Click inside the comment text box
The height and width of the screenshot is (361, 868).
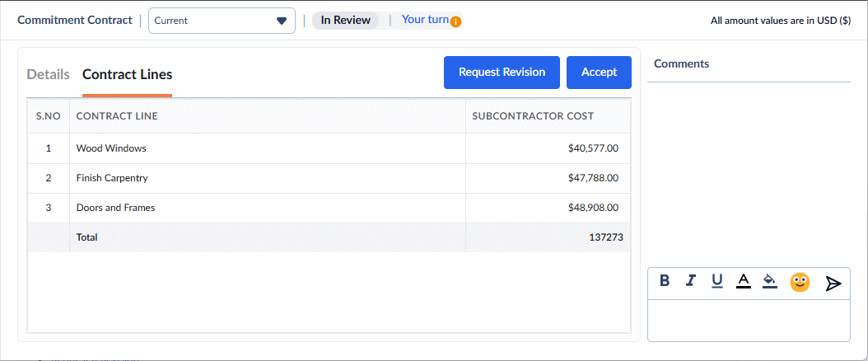[x=749, y=320]
